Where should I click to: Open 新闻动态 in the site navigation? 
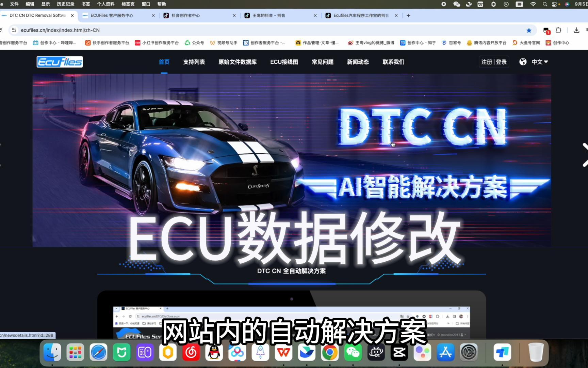358,62
